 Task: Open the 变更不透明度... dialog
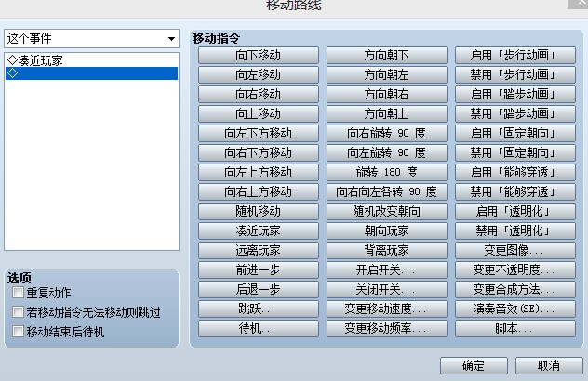[x=515, y=269]
